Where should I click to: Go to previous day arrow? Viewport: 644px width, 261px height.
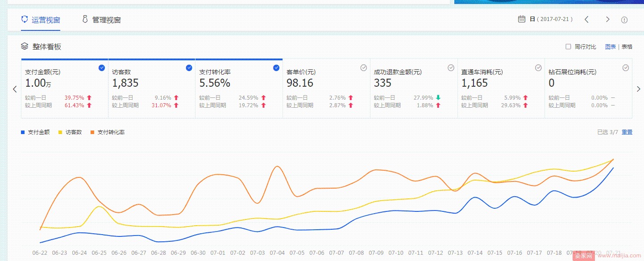tap(587, 19)
